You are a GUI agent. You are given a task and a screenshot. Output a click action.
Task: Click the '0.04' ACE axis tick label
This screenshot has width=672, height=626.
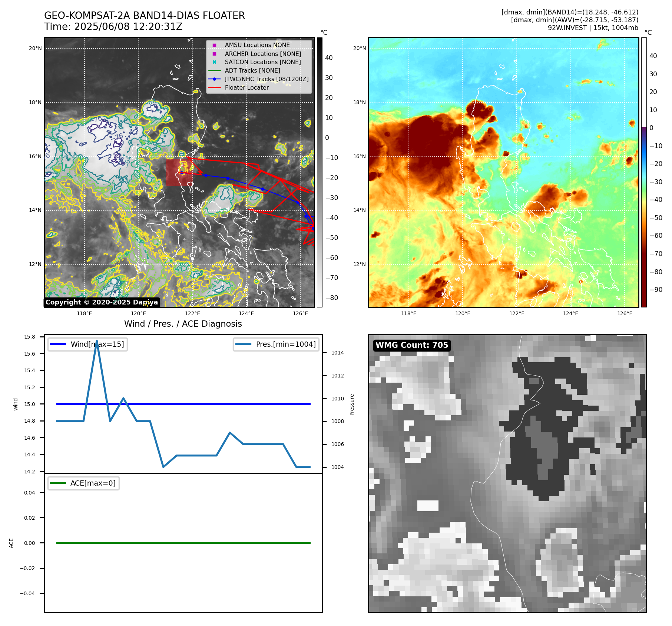pos(30,493)
